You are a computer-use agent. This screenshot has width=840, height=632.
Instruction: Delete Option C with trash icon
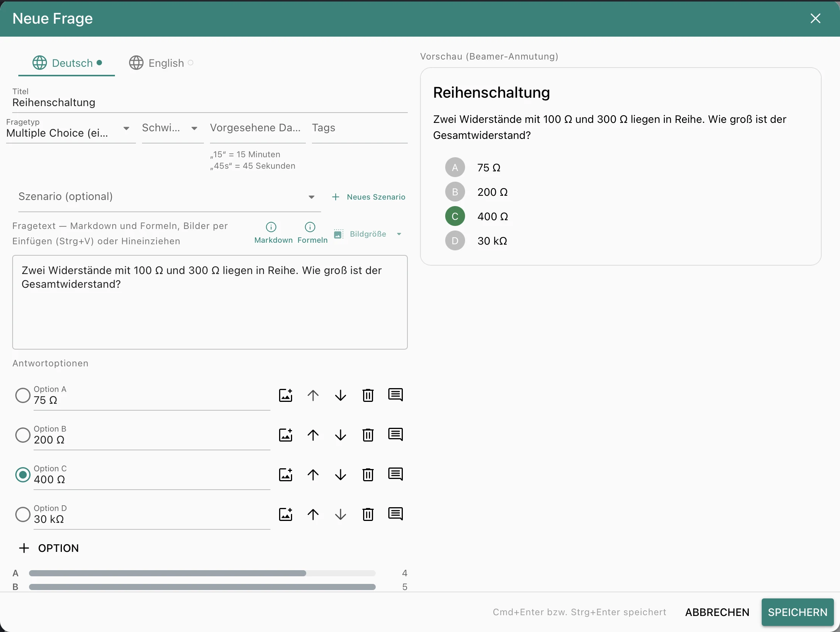pos(368,475)
